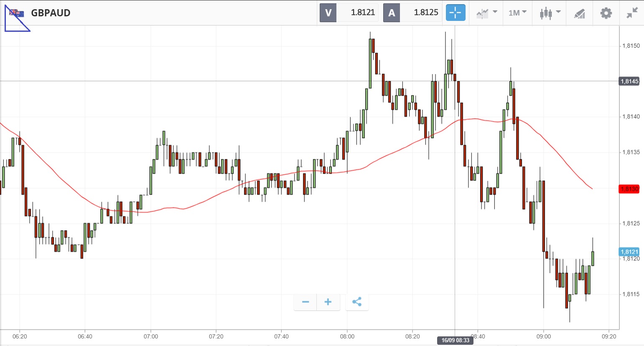Click the 08:00 time axis label
Image resolution: width=644 pixels, height=346 pixels.
pos(347,336)
